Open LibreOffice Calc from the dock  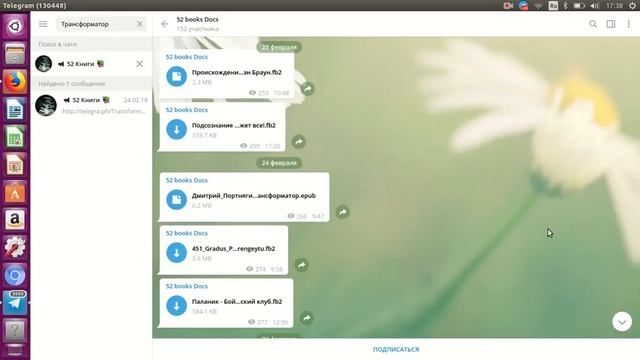tap(15, 137)
